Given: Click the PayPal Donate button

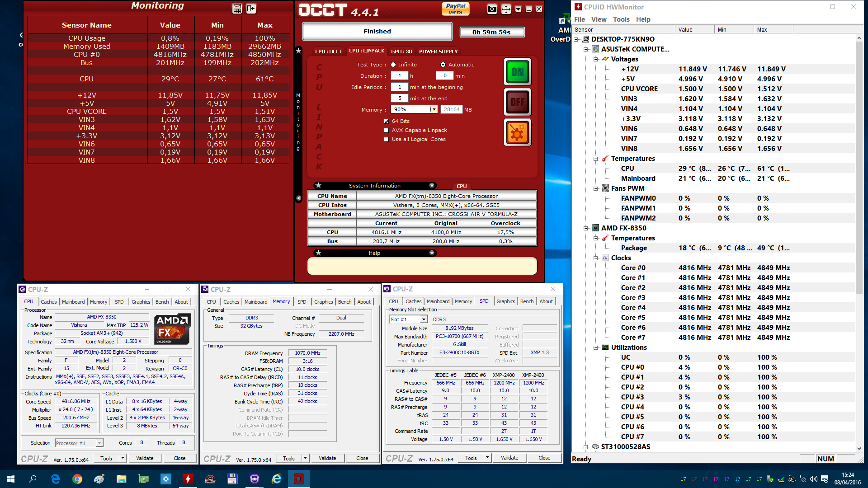Looking at the screenshot, I should point(455,8).
